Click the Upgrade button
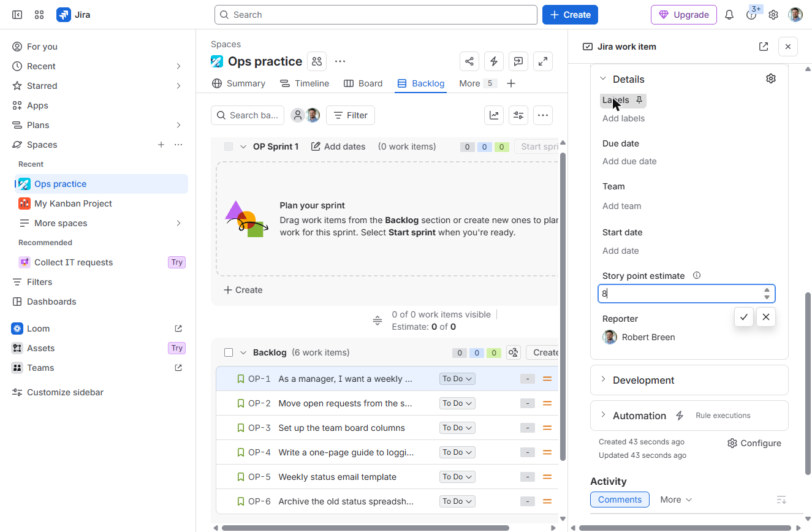This screenshot has height=532, width=812. tap(684, 15)
